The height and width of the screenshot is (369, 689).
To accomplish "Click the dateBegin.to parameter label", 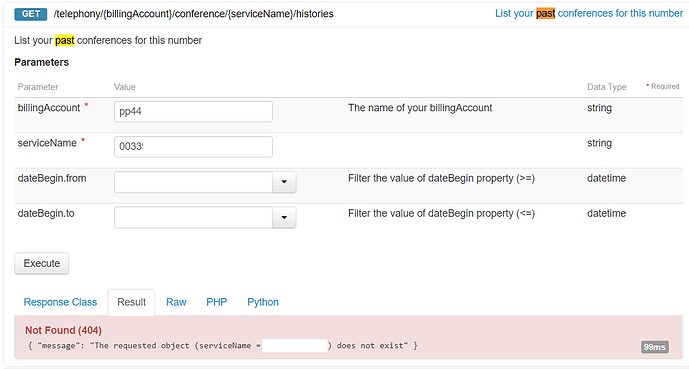I will [46, 213].
